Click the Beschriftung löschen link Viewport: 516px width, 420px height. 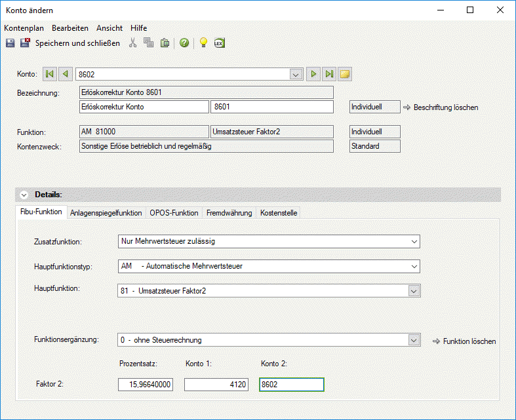tap(445, 107)
